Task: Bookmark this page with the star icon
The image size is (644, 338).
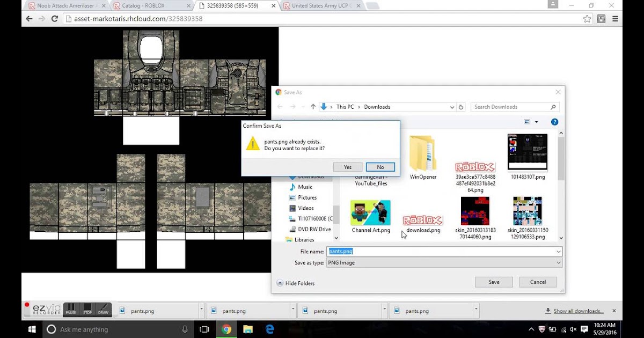Action: [587, 19]
